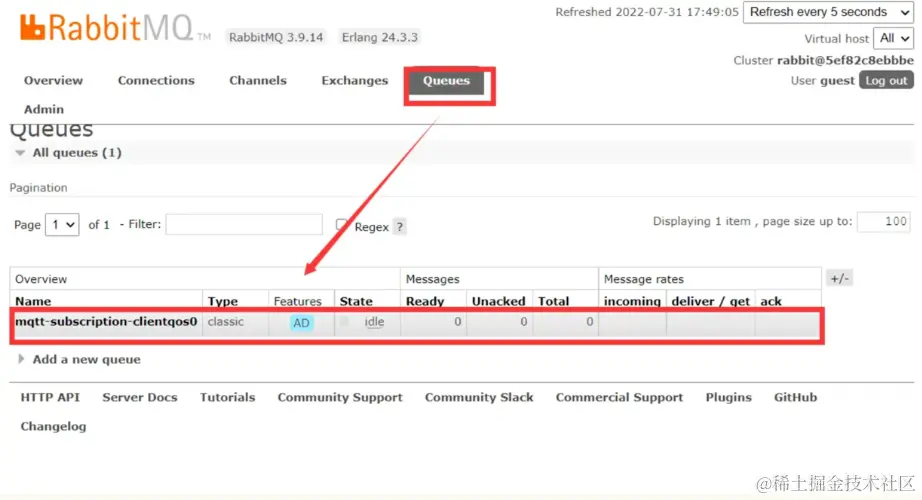The height and width of the screenshot is (500, 922).
Task: Open the Virtual host dropdown
Action: pyautogui.click(x=894, y=38)
